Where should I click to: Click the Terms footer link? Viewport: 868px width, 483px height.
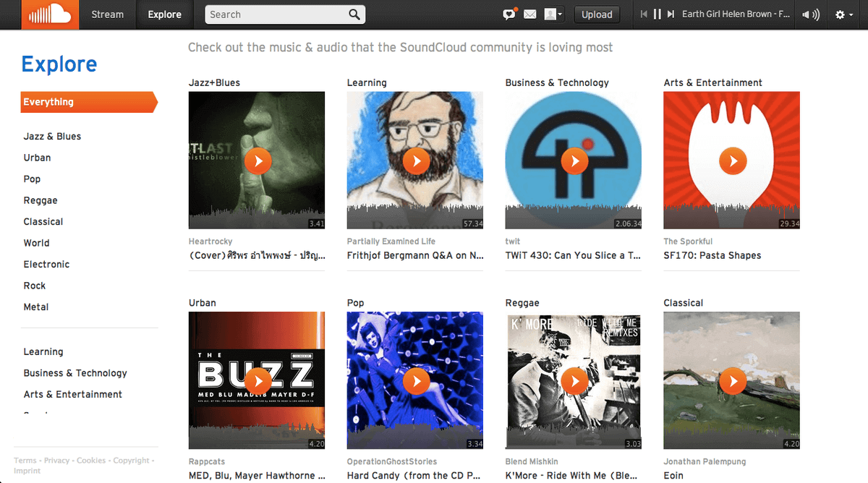point(25,461)
